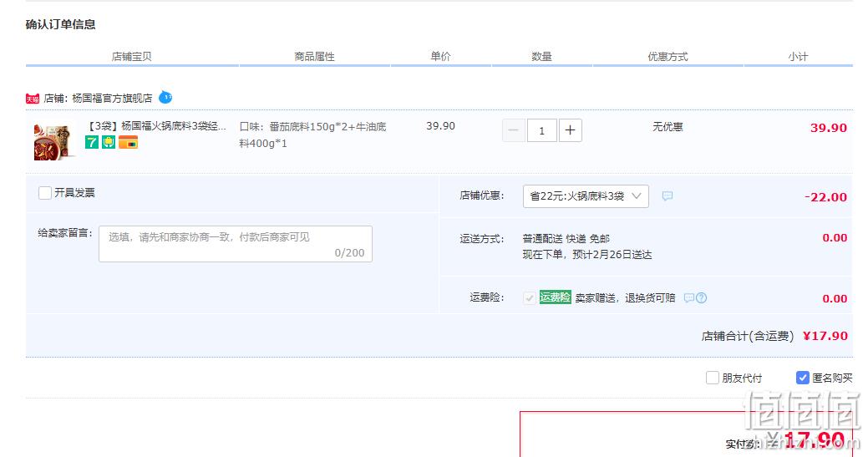Click the red subtotal 39.90
Image resolution: width=868 pixels, height=457 pixels.
(828, 128)
